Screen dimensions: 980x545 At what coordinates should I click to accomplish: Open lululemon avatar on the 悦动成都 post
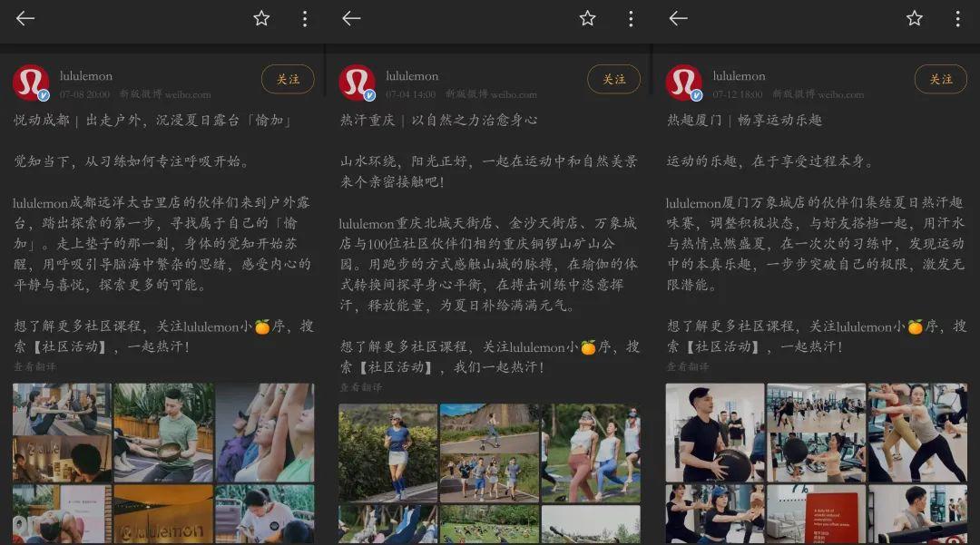(31, 83)
